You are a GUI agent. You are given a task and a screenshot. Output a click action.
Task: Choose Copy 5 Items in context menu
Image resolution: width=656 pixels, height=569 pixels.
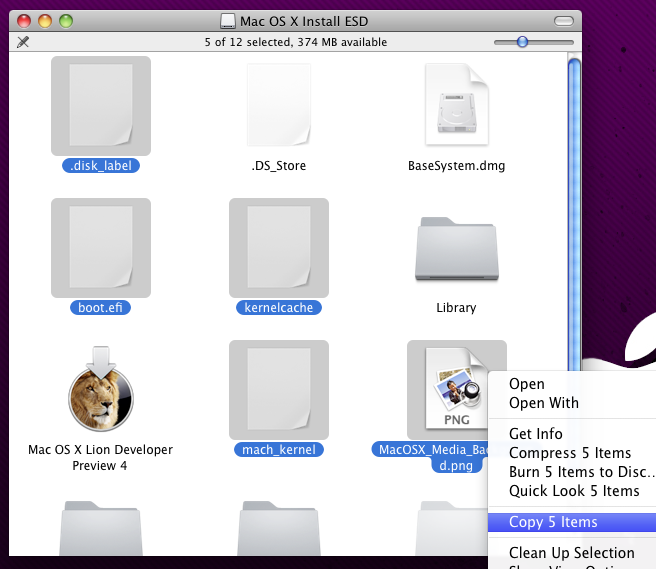[x=572, y=522]
